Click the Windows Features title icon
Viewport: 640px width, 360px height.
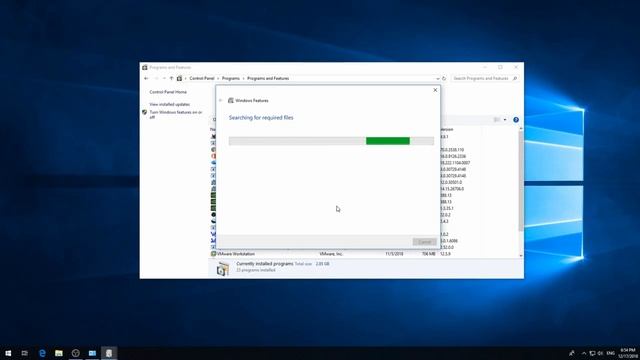point(231,100)
